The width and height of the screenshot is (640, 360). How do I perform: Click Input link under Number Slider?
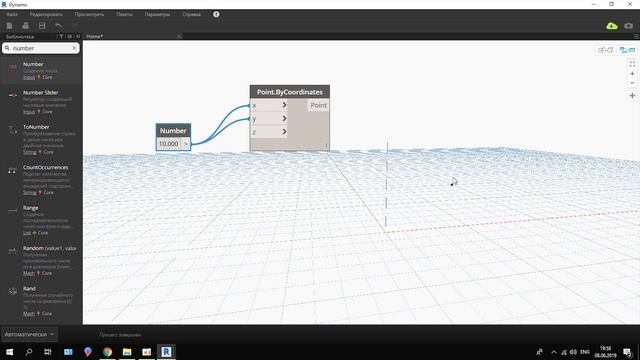point(29,111)
